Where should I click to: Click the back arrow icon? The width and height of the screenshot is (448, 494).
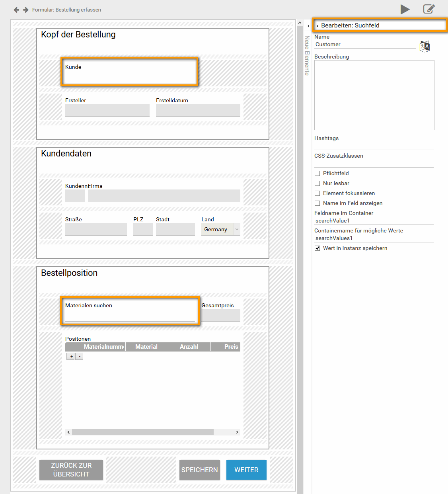tap(16, 10)
